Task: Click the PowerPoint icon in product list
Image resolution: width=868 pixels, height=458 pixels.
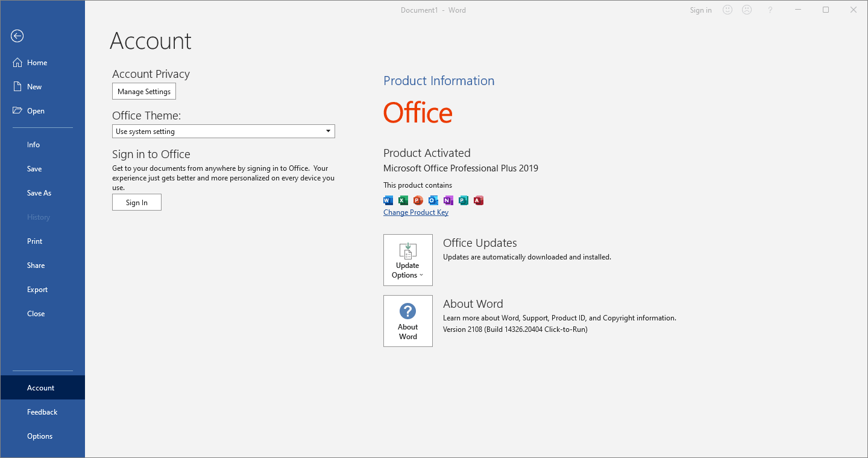Action: (418, 200)
